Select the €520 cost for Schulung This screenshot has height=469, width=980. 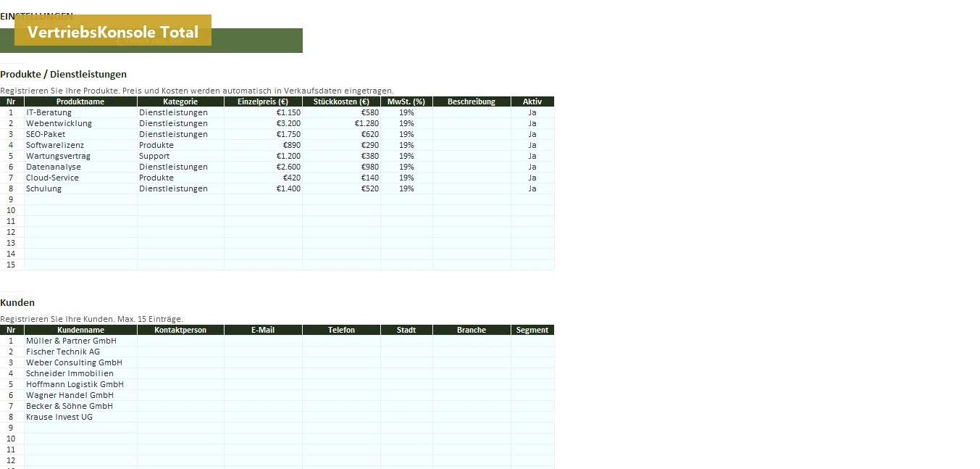tap(341, 188)
